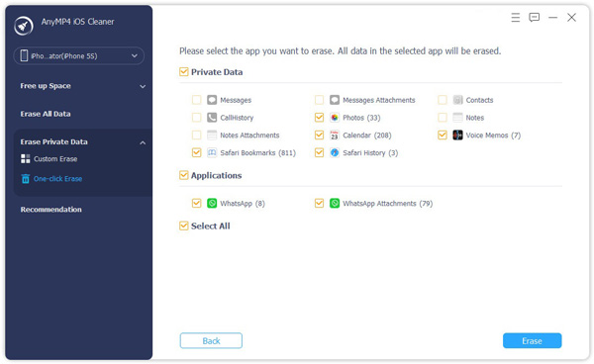Click the WhatsApp Attachments (79) label

coord(387,203)
